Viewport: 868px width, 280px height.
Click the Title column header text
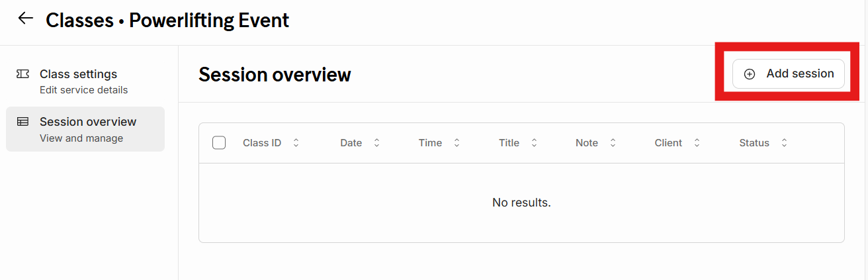coord(509,143)
